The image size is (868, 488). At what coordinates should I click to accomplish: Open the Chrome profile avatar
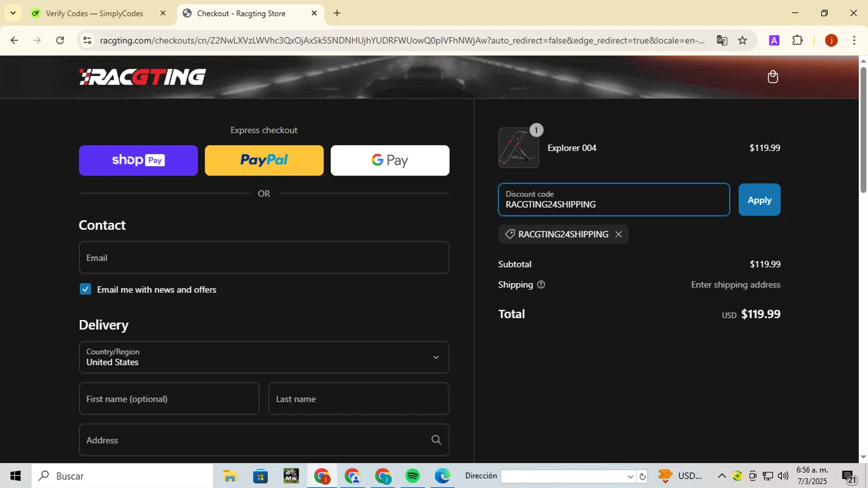tap(831, 41)
